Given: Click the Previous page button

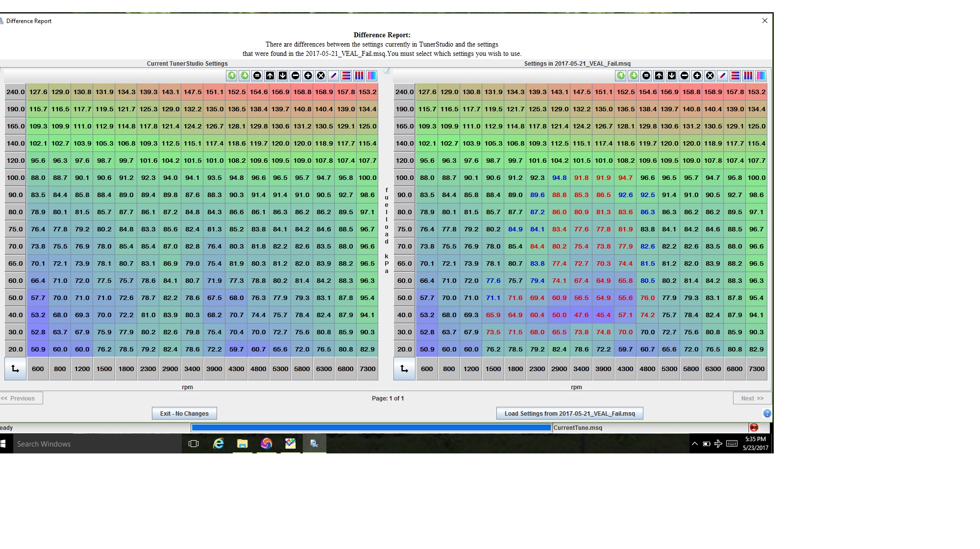Looking at the screenshot, I should click(21, 398).
